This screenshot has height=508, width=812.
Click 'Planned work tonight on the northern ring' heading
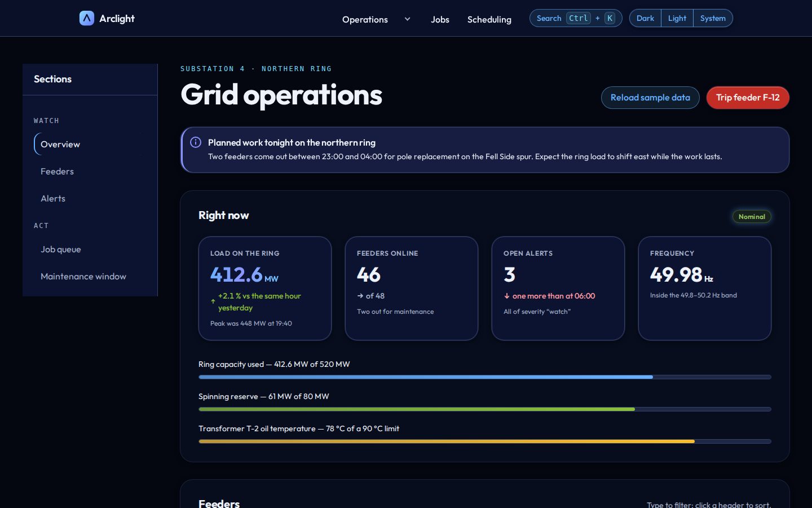(x=292, y=143)
